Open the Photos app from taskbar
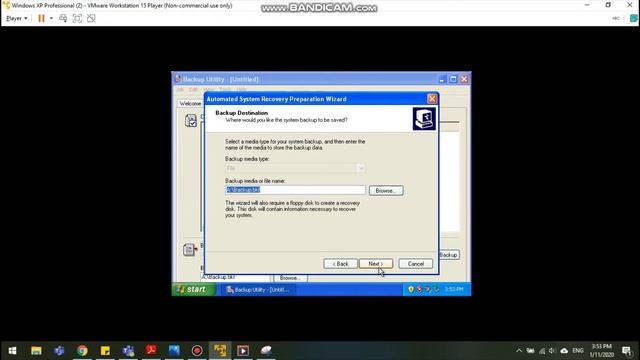 [x=174, y=351]
